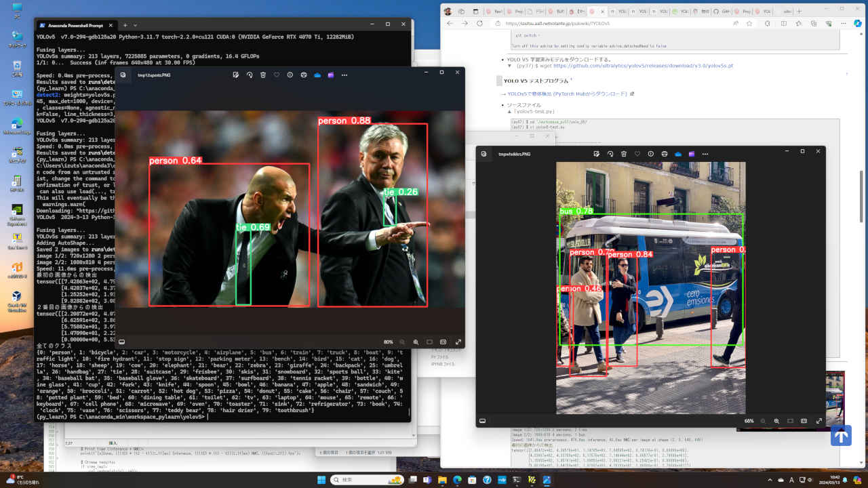Click the print icon in the bus photo window

coord(664,154)
